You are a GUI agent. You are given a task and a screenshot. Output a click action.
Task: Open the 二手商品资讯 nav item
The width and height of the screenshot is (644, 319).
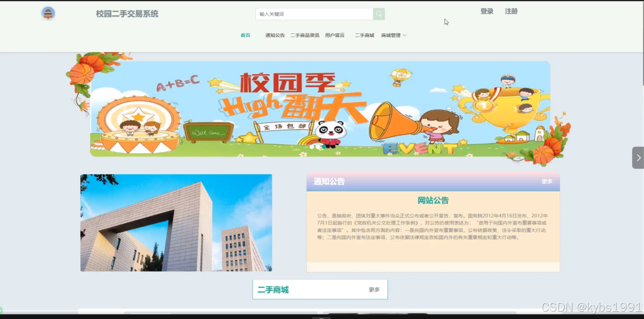(305, 35)
